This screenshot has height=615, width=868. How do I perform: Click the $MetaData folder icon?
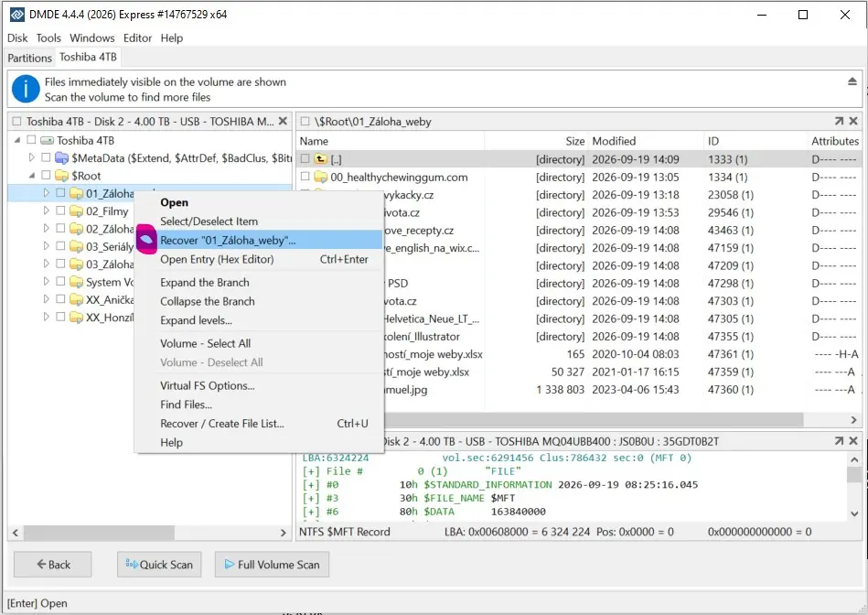[x=62, y=158]
